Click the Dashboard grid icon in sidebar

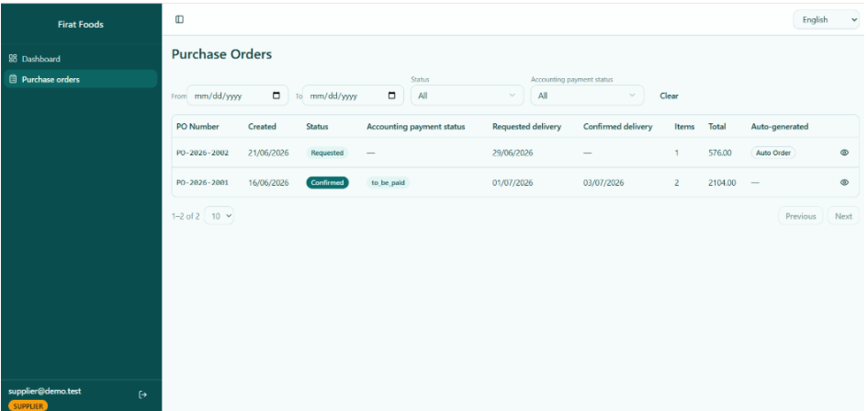13,59
